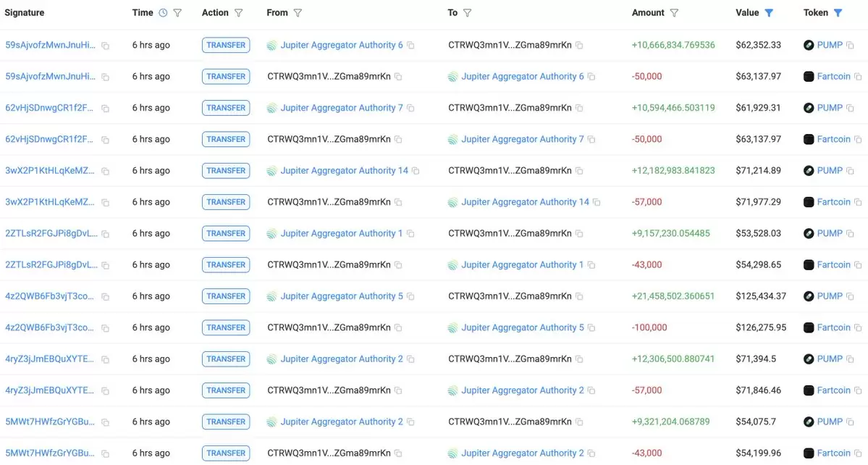Copy signature in +10,666,834.769536 row
Viewport: 868px width, 465px height.
[105, 46]
